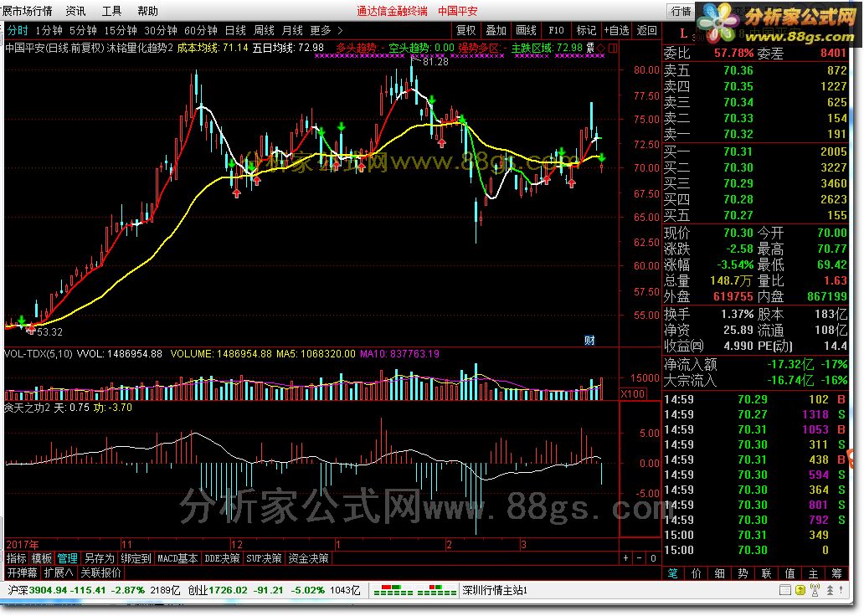The height and width of the screenshot is (616, 864).
Task: Select the 价 price tab
Action: point(696,573)
